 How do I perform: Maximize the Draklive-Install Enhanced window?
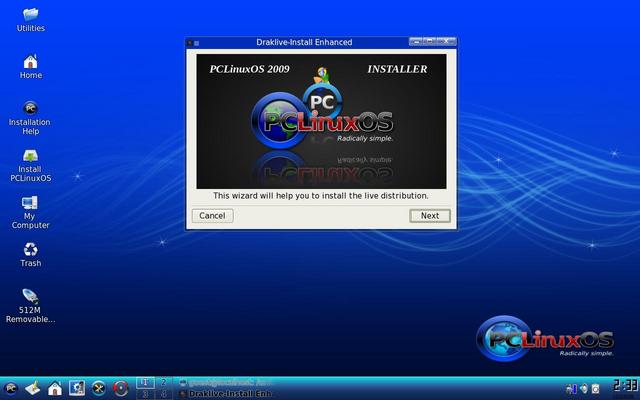pyautogui.click(x=430, y=41)
